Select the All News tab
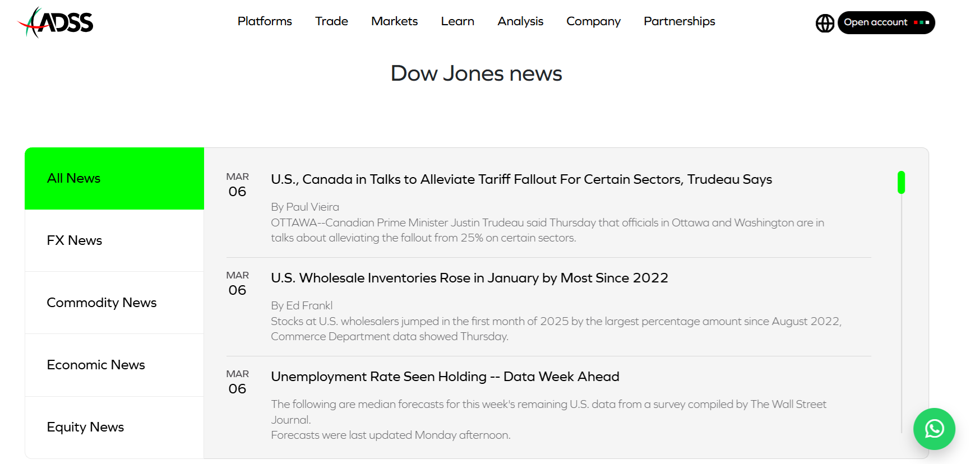 [x=114, y=178]
